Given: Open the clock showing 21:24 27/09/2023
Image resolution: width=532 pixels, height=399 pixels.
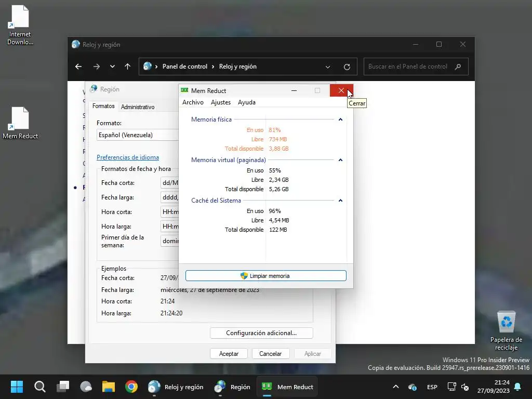Looking at the screenshot, I should [x=494, y=387].
